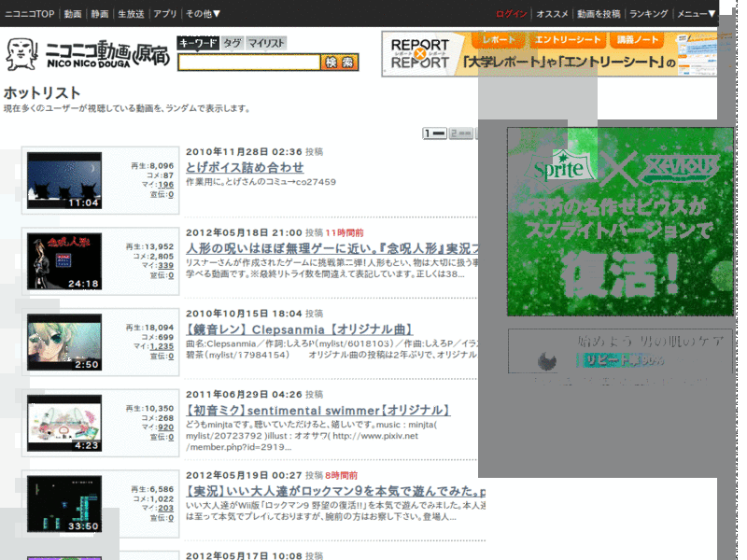Click マイ count 196 link

pos(166,185)
